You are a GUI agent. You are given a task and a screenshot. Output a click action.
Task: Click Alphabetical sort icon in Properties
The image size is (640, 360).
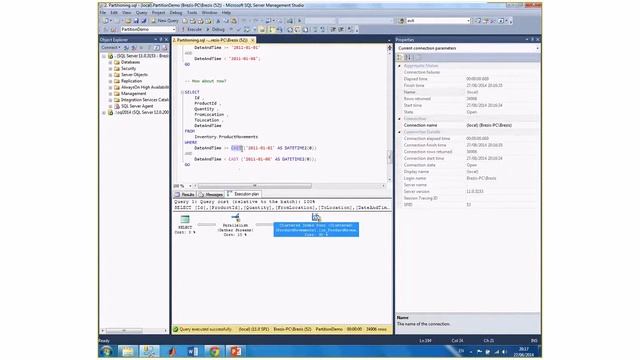tap(407, 57)
